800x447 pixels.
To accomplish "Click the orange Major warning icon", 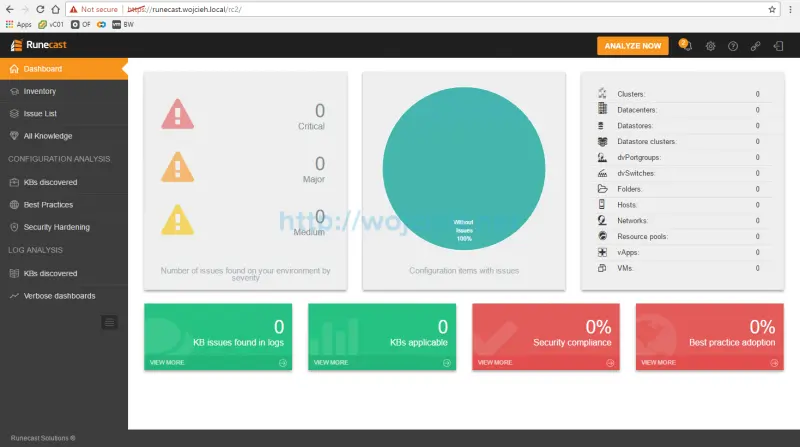I will (178, 167).
